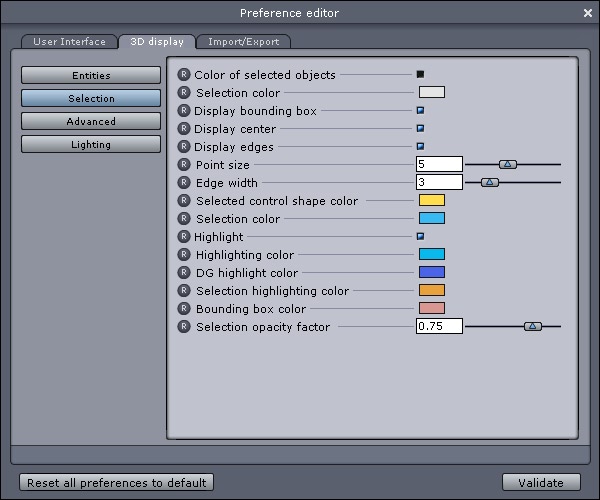The image size is (600, 500).
Task: Click the Validate button
Action: tap(541, 482)
